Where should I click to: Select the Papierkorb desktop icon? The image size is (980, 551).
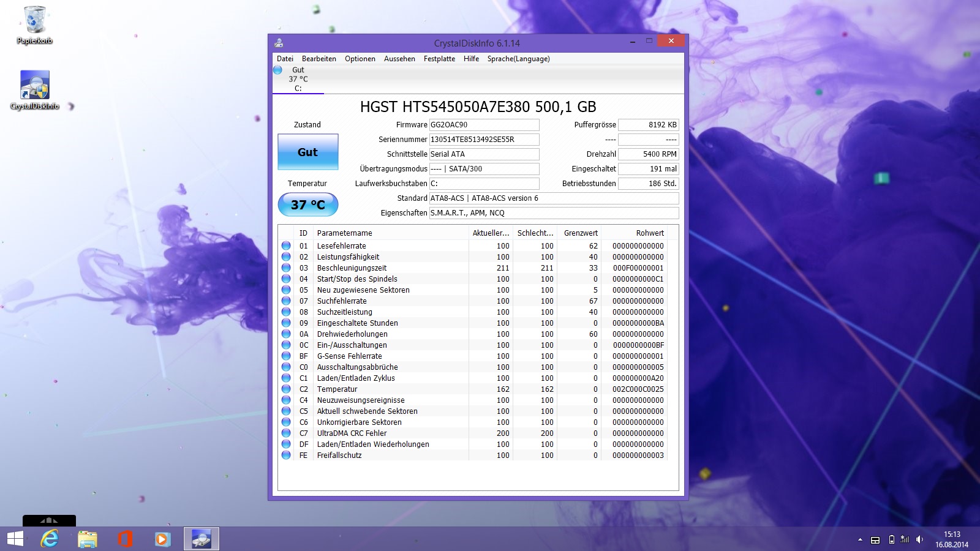(34, 25)
